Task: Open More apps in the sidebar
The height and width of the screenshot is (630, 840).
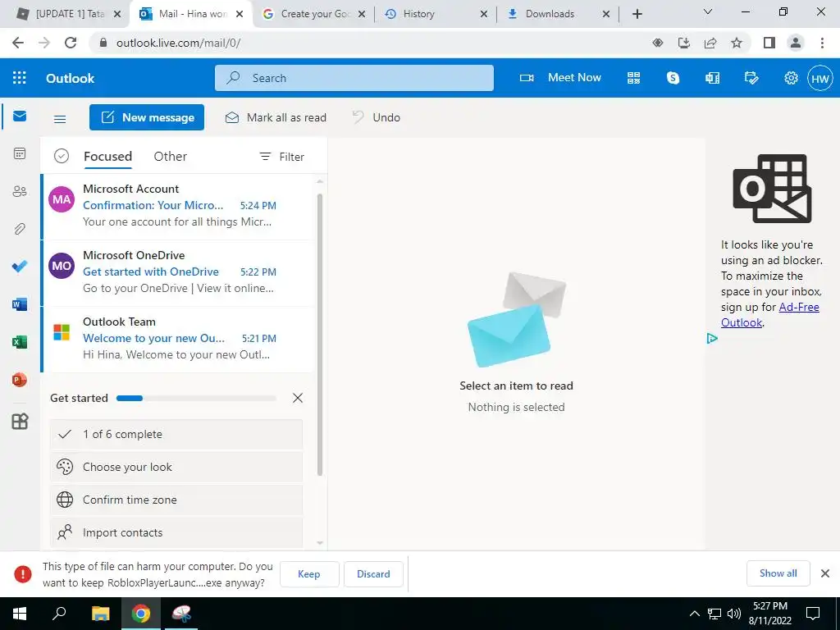Action: pos(20,422)
